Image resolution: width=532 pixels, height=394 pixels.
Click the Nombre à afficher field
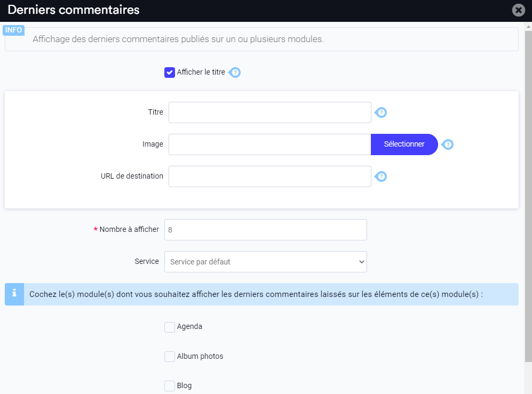click(266, 230)
